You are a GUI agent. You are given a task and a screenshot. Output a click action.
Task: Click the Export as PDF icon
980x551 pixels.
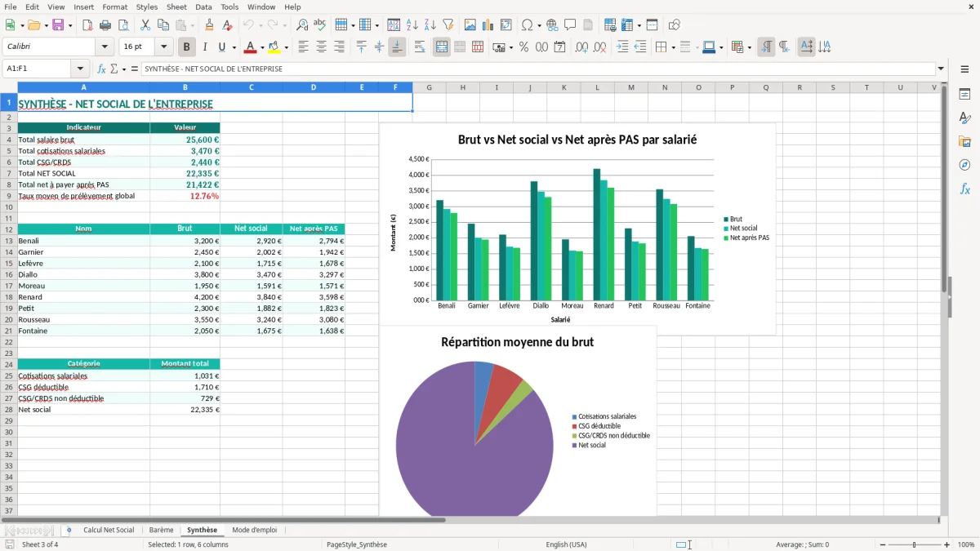point(87,25)
